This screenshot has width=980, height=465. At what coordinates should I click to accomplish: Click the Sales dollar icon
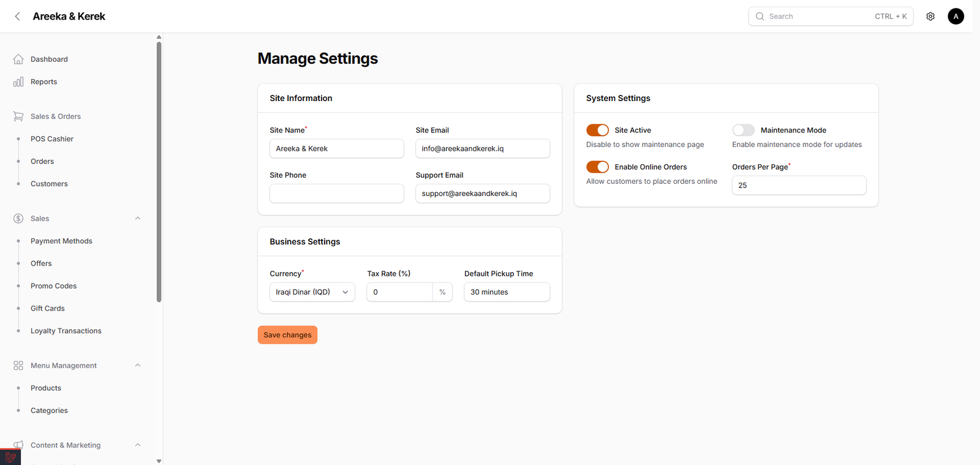click(18, 219)
